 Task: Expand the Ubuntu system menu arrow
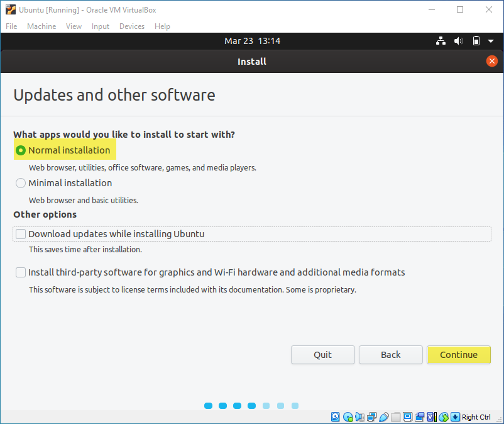point(491,41)
